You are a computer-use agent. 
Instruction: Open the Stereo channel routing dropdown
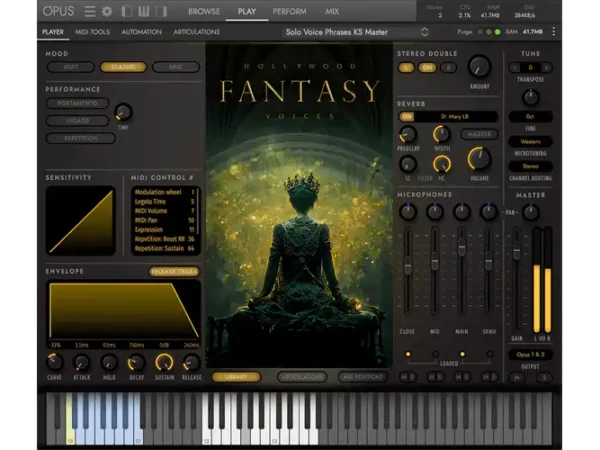pos(530,166)
